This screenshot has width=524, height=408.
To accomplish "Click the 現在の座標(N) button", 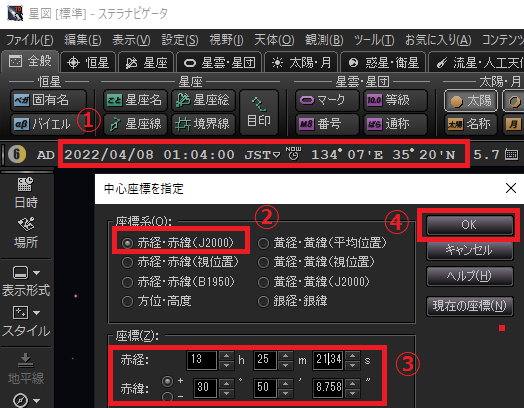I will point(470,306).
